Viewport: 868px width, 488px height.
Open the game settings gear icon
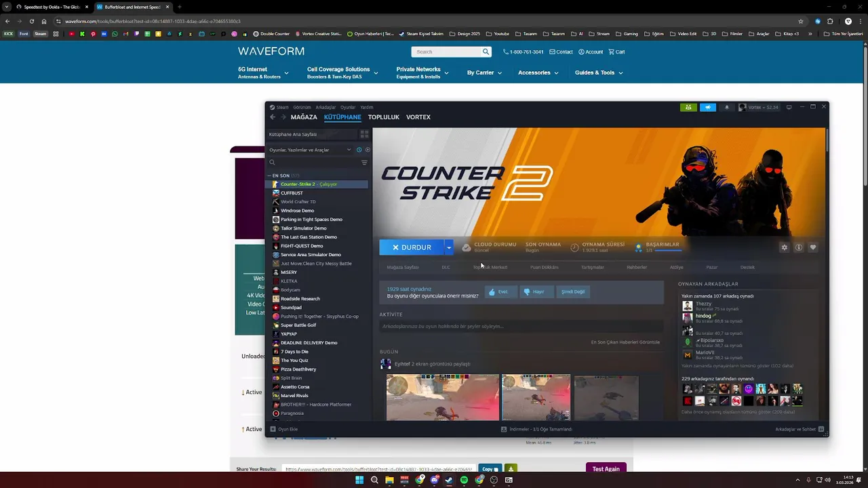[x=785, y=247]
